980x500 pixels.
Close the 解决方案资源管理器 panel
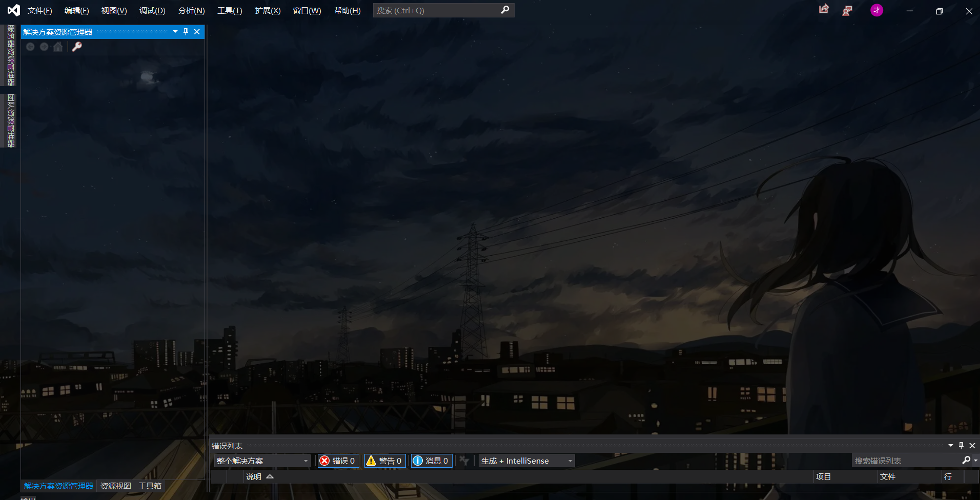197,32
